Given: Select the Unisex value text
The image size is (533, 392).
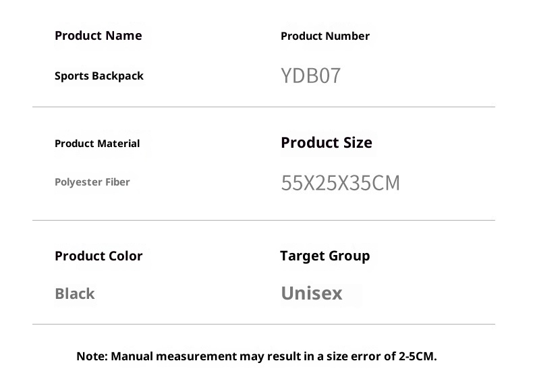Looking at the screenshot, I should pyautogui.click(x=311, y=293).
